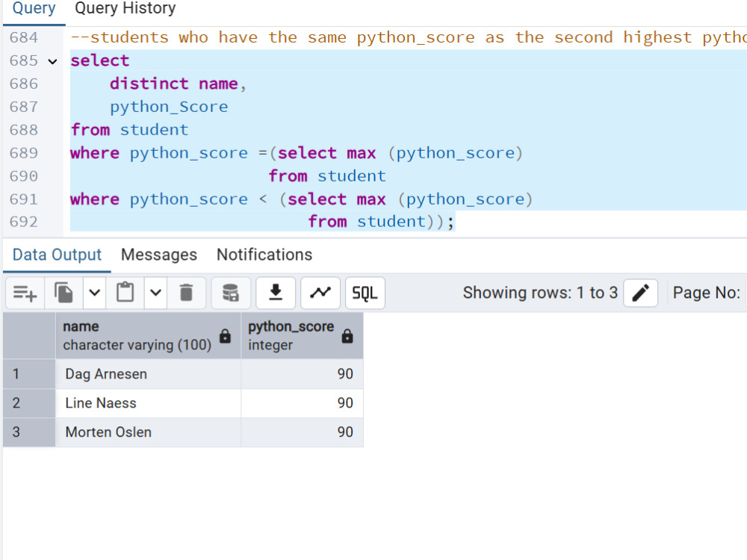
Task: Click the python_score column header
Action: (302, 336)
